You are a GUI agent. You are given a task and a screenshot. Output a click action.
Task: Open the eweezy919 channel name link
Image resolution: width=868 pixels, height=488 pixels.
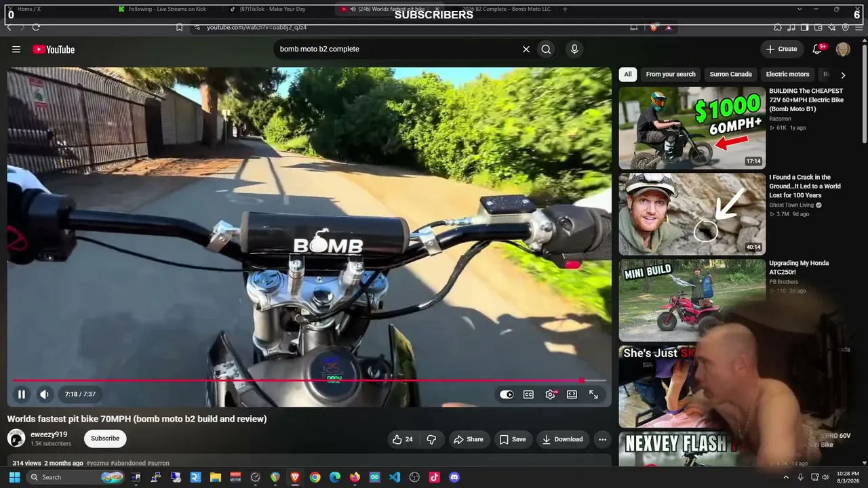(49, 434)
